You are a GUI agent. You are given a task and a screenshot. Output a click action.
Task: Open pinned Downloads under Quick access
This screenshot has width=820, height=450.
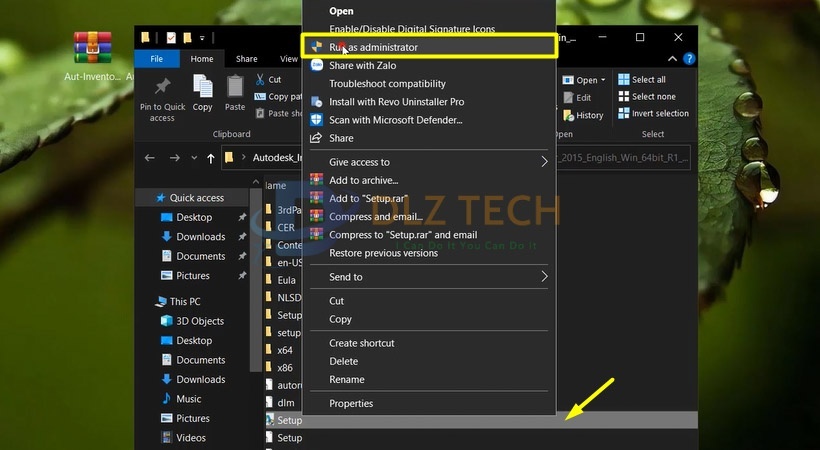click(200, 237)
